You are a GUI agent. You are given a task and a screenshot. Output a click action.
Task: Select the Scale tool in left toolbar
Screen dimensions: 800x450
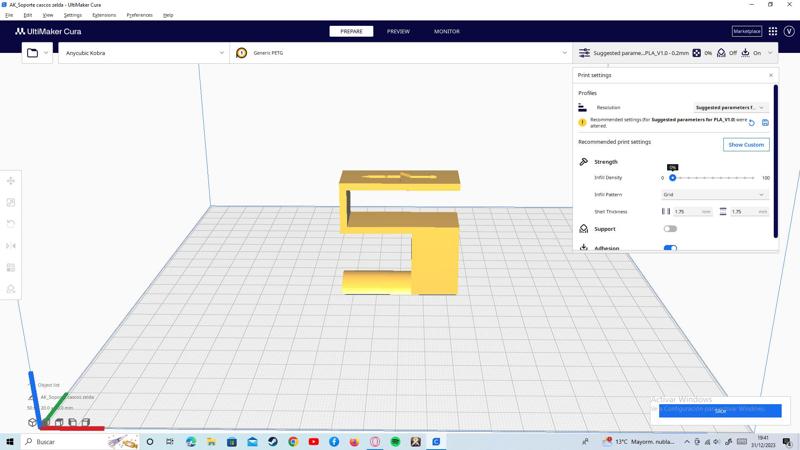10,203
